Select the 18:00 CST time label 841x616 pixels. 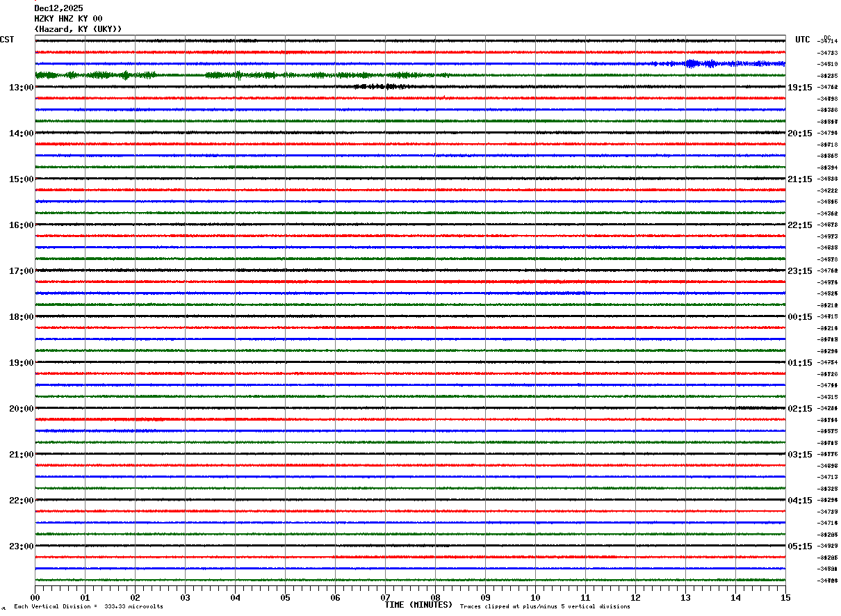pos(22,317)
